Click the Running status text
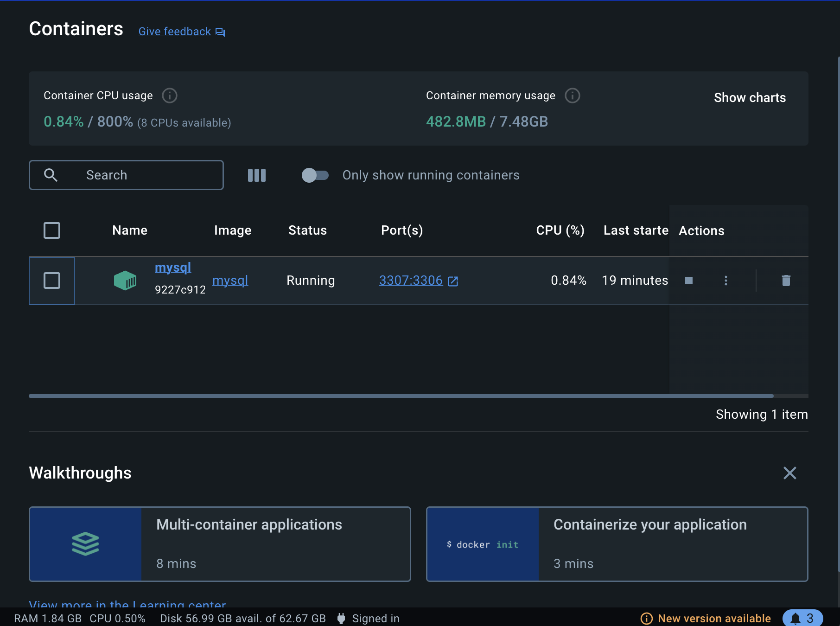 point(311,281)
